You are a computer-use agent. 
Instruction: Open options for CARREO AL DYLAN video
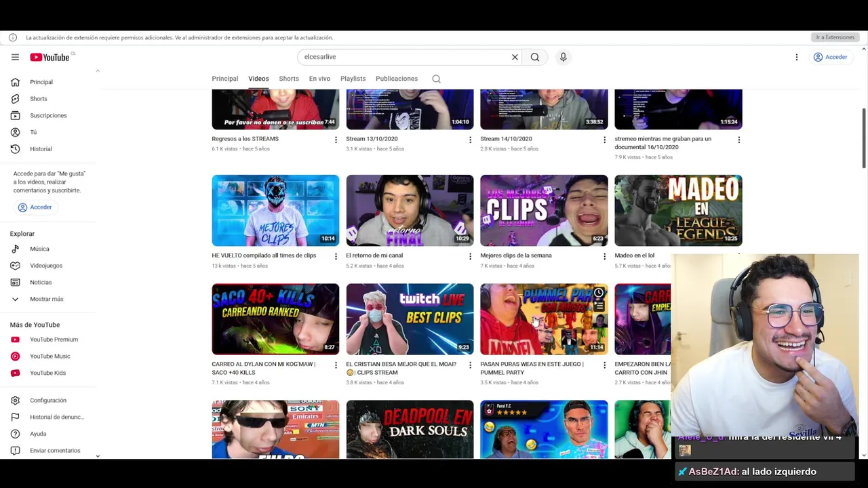(336, 365)
